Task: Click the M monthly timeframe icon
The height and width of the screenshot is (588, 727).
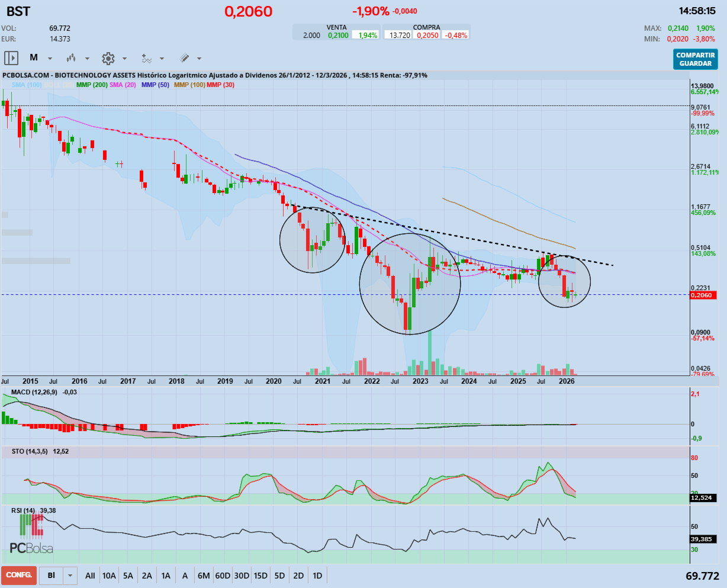Action: 34,58
